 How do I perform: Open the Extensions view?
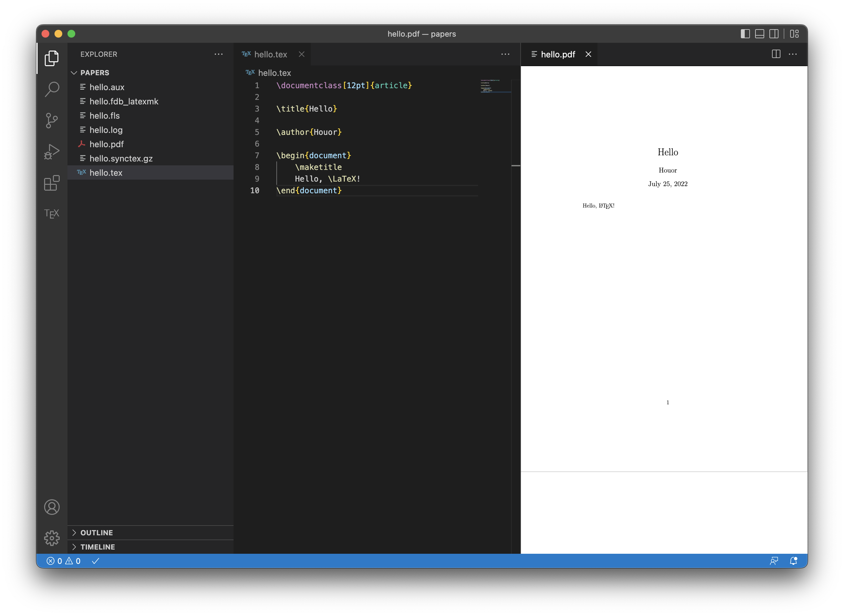(x=52, y=183)
